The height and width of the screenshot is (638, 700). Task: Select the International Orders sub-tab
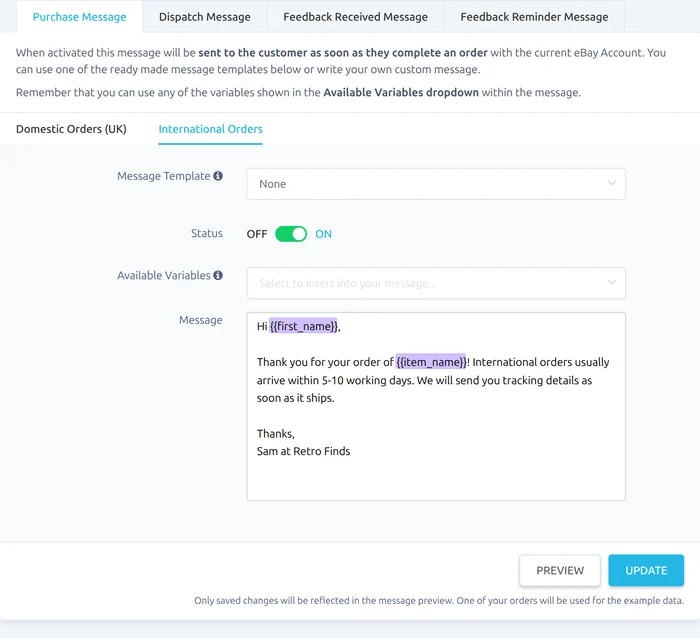210,129
